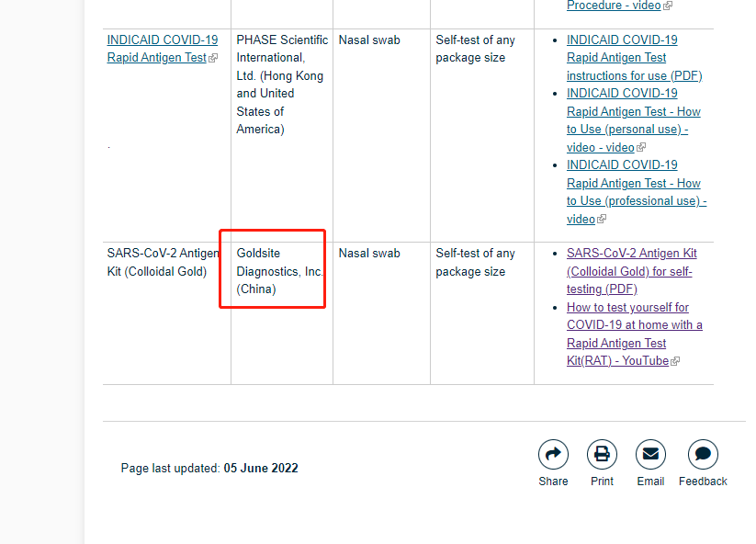Open INDICAID instructions for use (PDF)

[x=632, y=58]
